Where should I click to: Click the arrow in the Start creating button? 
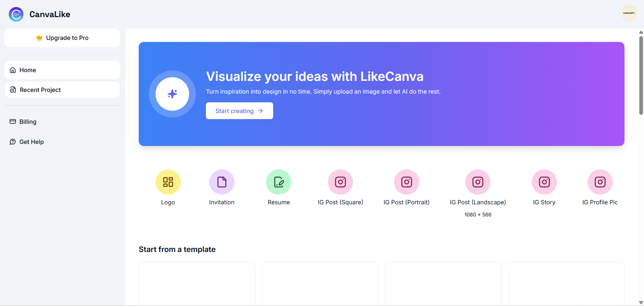[260, 111]
